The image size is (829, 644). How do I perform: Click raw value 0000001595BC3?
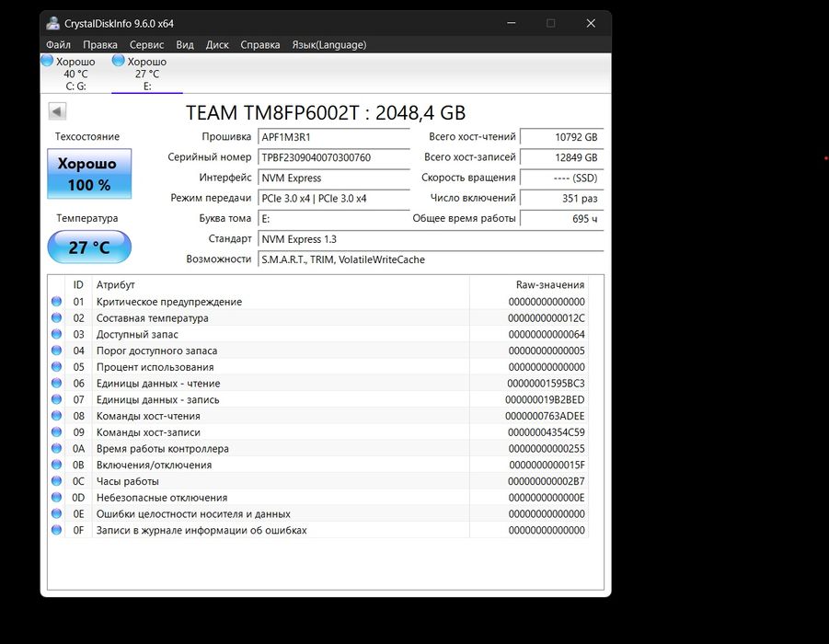547,384
